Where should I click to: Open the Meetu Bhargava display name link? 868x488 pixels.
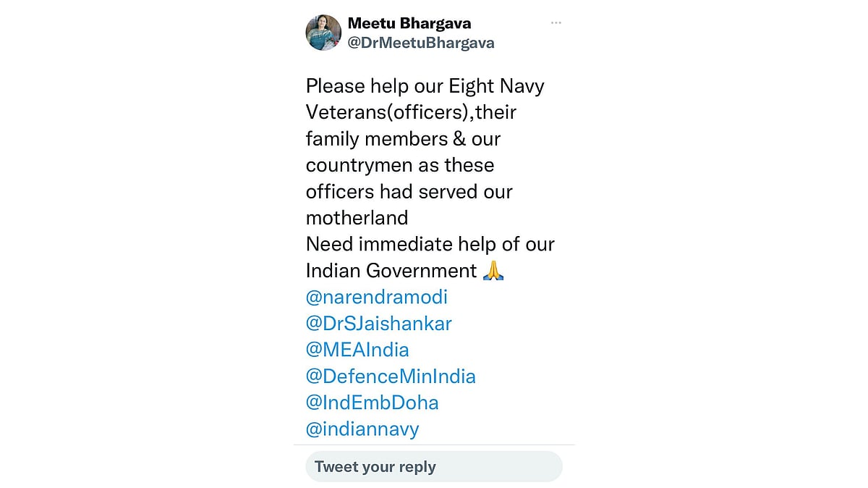pyautogui.click(x=409, y=23)
